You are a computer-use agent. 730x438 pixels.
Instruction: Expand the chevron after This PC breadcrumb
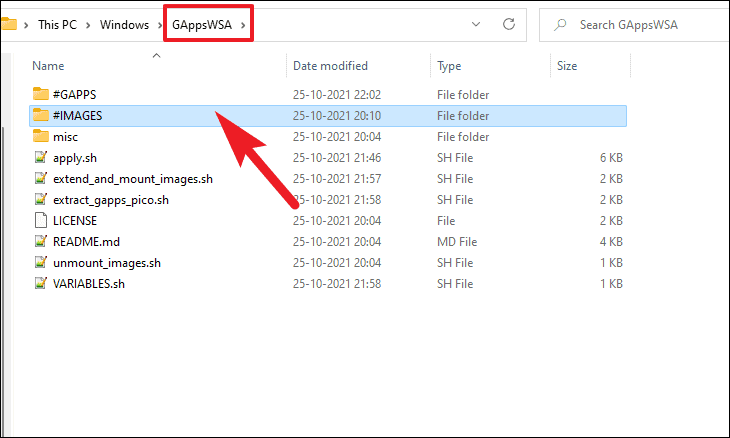click(88, 25)
